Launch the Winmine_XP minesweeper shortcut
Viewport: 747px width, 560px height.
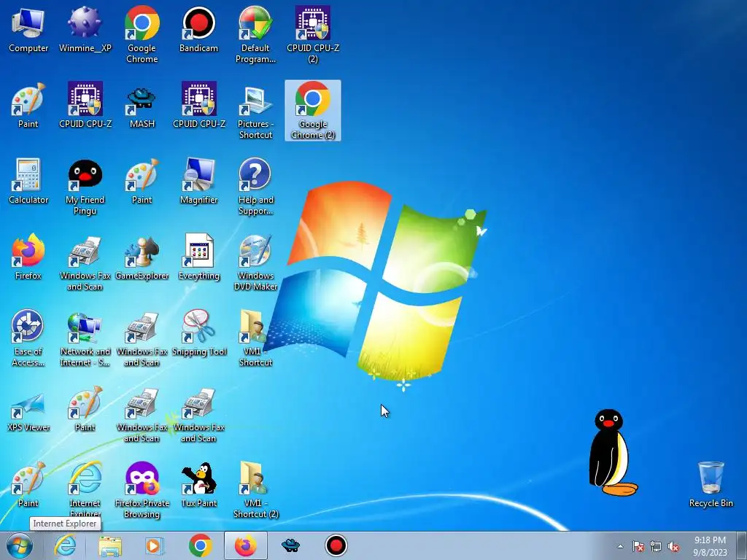point(85,29)
